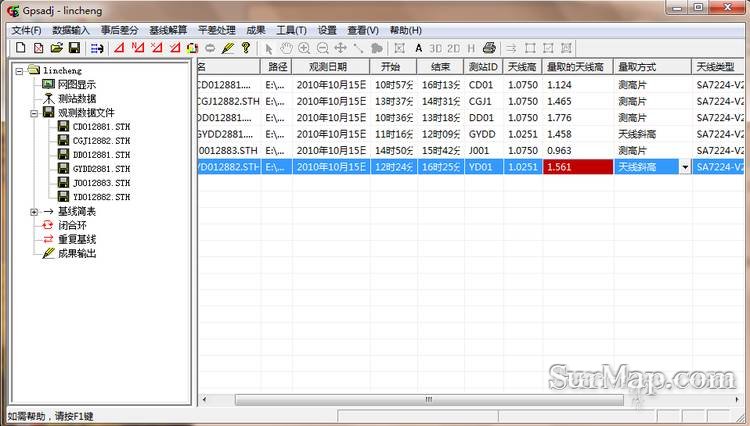Click station ID cell GYDD
Screen dimensions: 750x426
pos(483,134)
